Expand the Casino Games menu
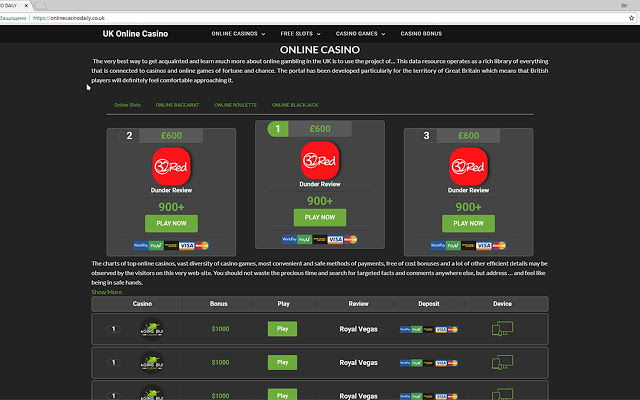This screenshot has height=400, width=640. 360,34
